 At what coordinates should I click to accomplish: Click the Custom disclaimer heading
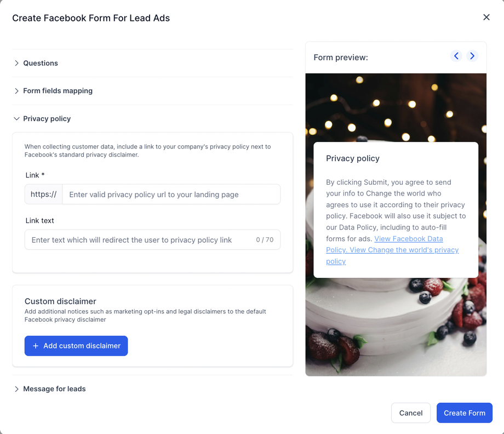60,301
